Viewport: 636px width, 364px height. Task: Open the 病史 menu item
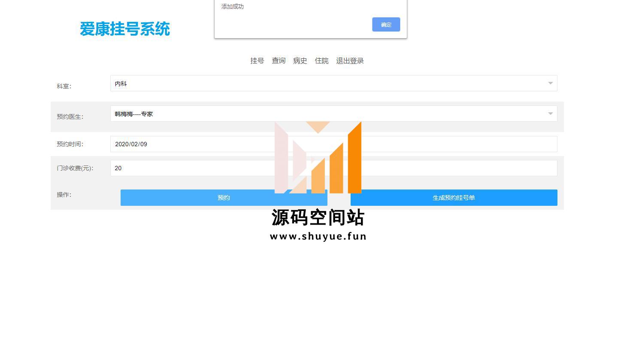point(300,61)
